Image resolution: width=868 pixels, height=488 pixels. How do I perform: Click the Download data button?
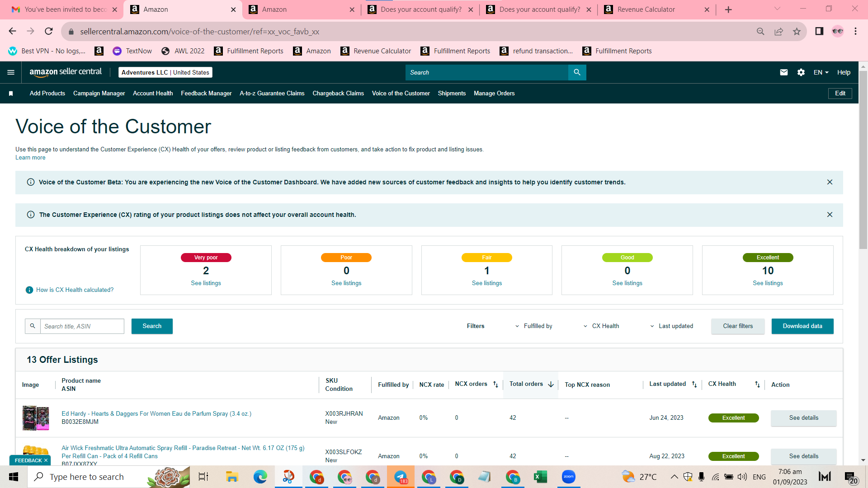click(x=802, y=326)
